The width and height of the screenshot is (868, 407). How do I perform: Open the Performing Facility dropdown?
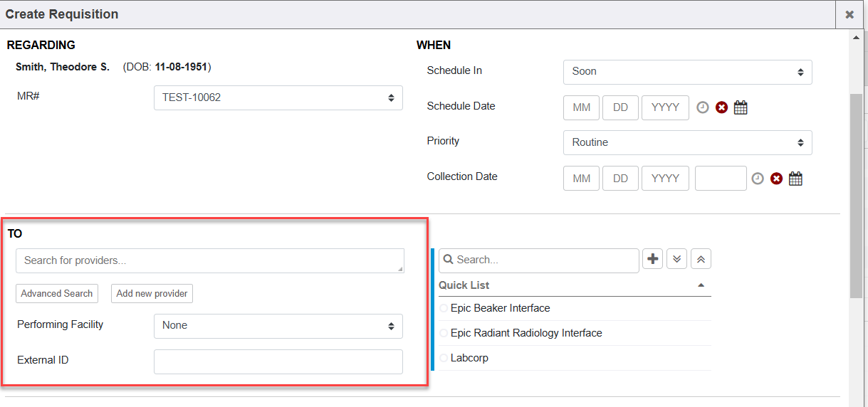point(278,326)
